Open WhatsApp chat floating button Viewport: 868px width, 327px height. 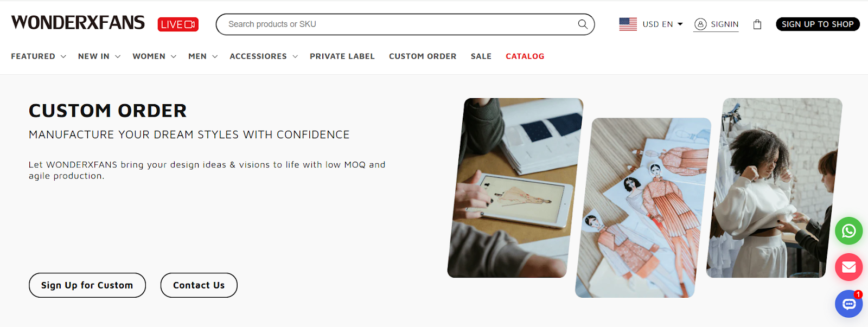click(848, 231)
